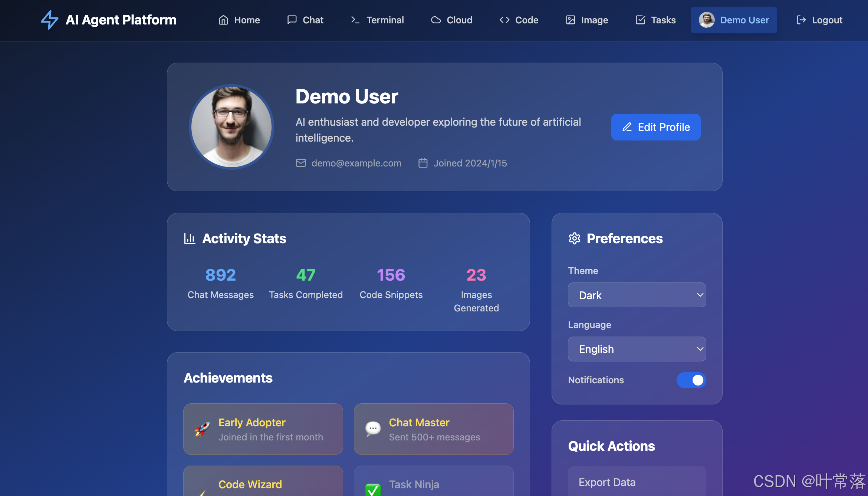Open the Demo User profile menu
The image size is (868, 496).
point(733,20)
